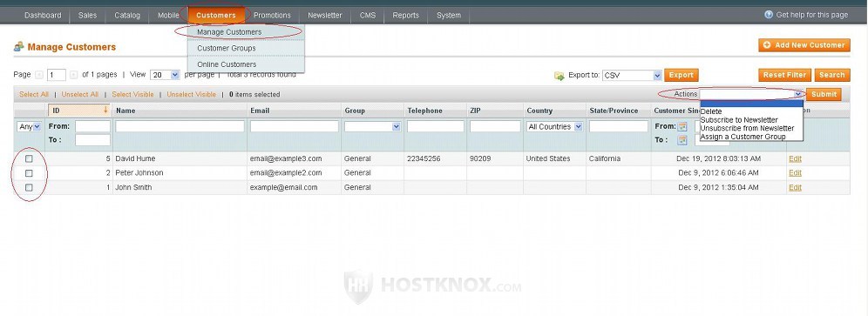Click email@example3.com cell
Viewport: 868px width, 316px height.
point(286,158)
